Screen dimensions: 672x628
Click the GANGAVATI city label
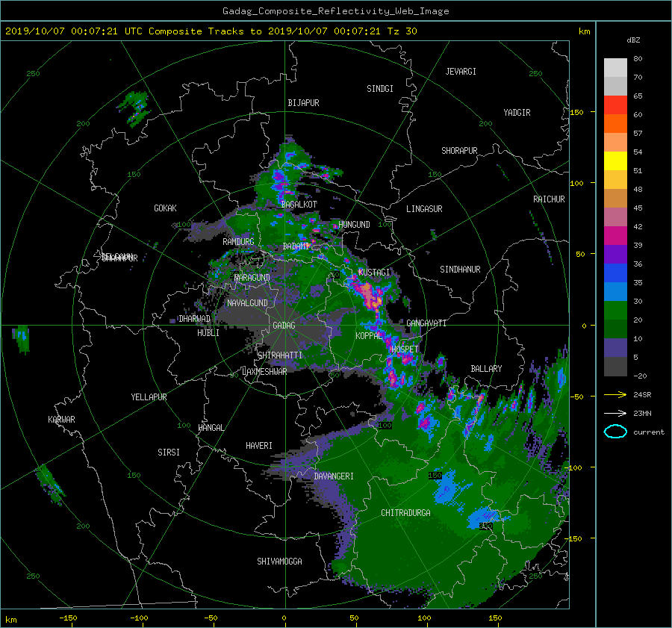[426, 323]
